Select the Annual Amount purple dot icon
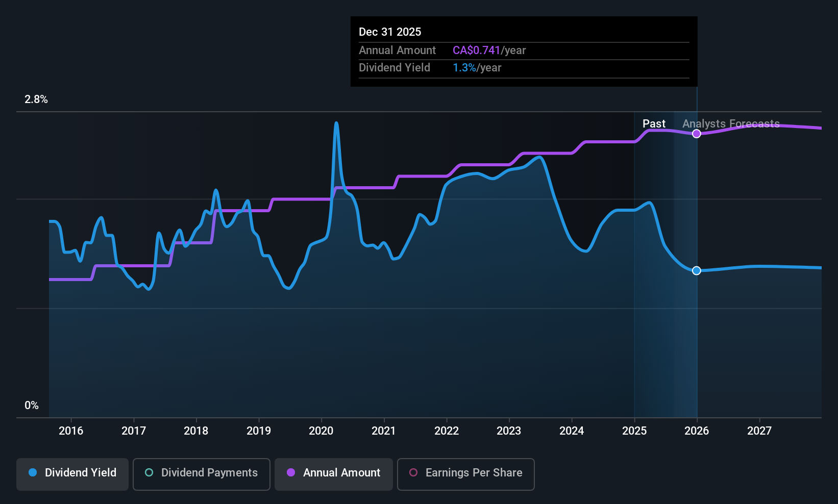The width and height of the screenshot is (838, 504). pyautogui.click(x=290, y=473)
